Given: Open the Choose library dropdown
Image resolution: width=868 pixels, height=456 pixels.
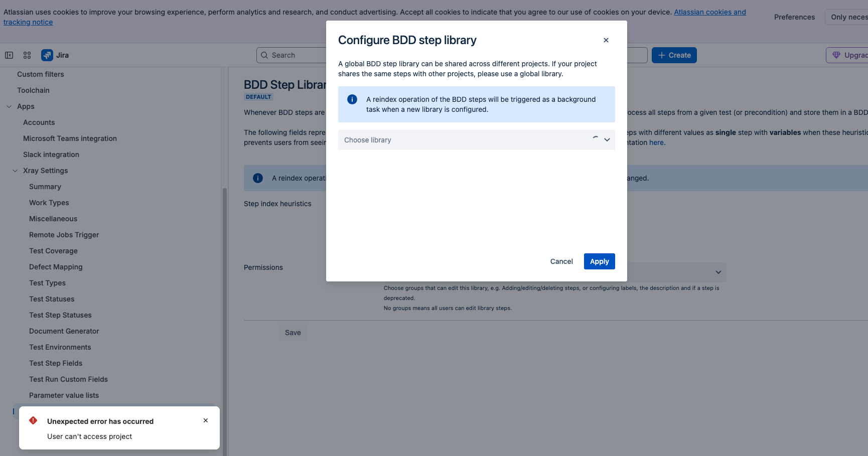Looking at the screenshot, I should tap(476, 140).
